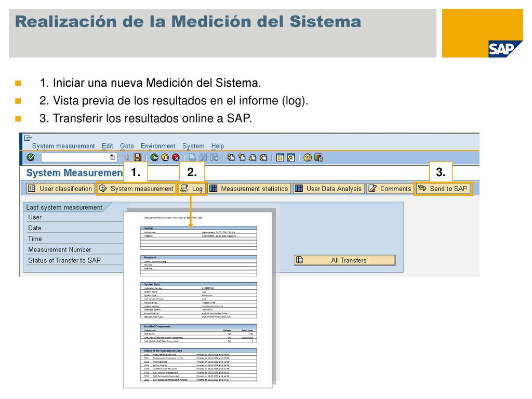532x399 pixels.
Task: Click the 'User' field label
Action: tap(35, 217)
